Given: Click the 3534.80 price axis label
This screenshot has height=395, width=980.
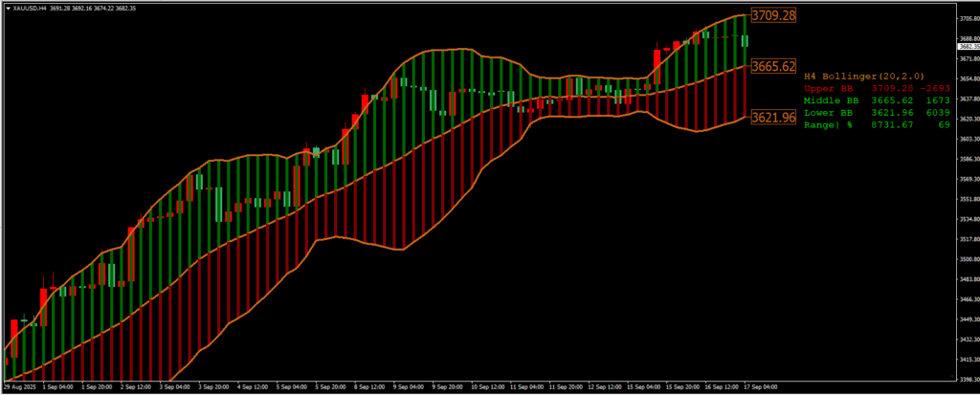Looking at the screenshot, I should point(969,219).
